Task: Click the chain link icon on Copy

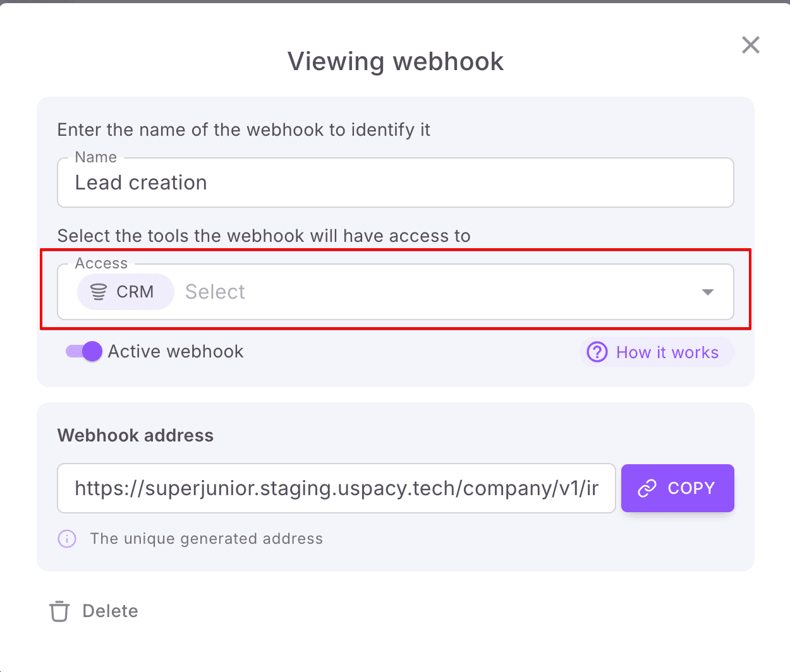Action: pyautogui.click(x=647, y=488)
